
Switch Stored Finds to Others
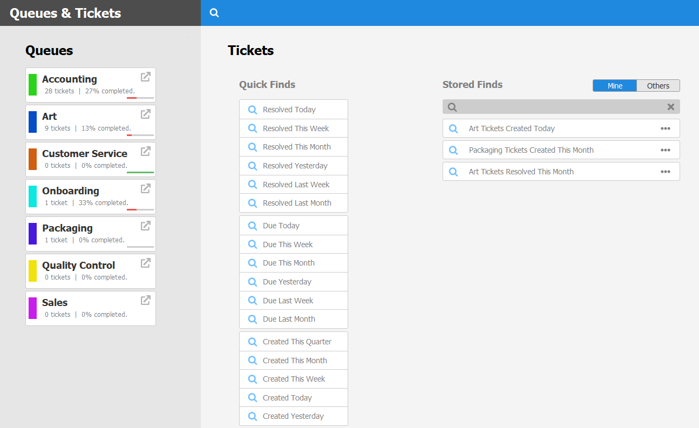click(x=658, y=86)
